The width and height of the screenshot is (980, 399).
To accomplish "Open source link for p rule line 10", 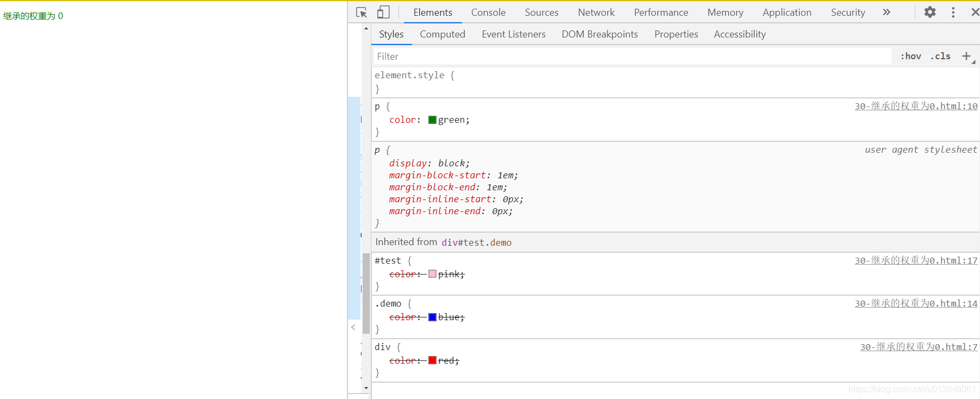I will click(916, 106).
